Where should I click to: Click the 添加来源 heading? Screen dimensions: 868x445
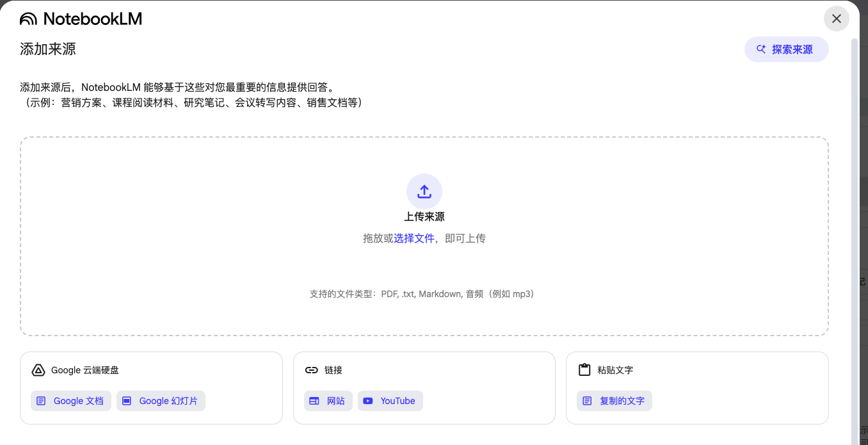(48, 49)
